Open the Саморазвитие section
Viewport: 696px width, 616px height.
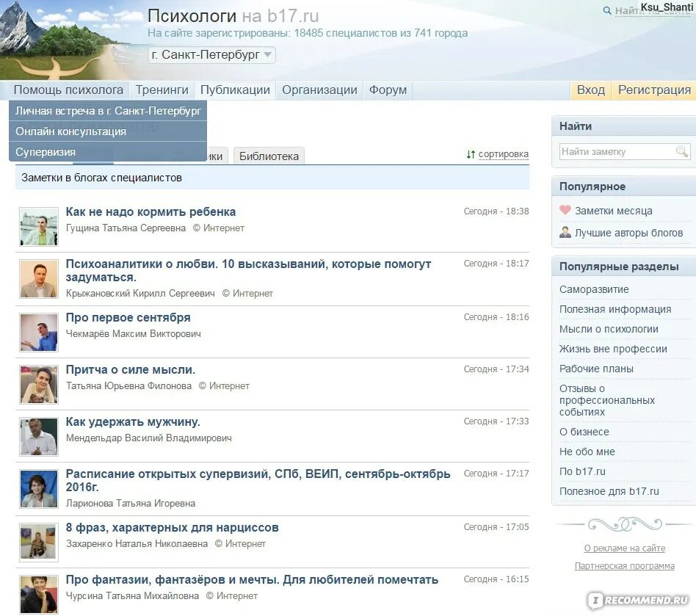(x=594, y=289)
